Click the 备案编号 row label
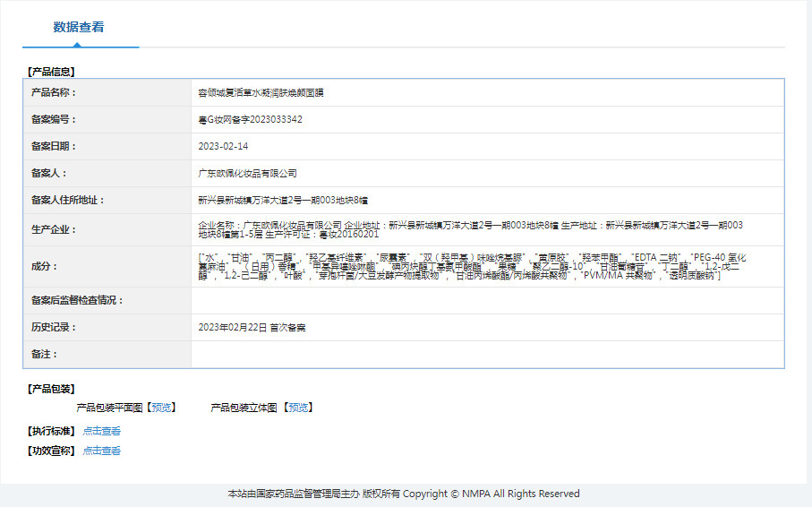The width and height of the screenshot is (812, 507). pos(54,120)
